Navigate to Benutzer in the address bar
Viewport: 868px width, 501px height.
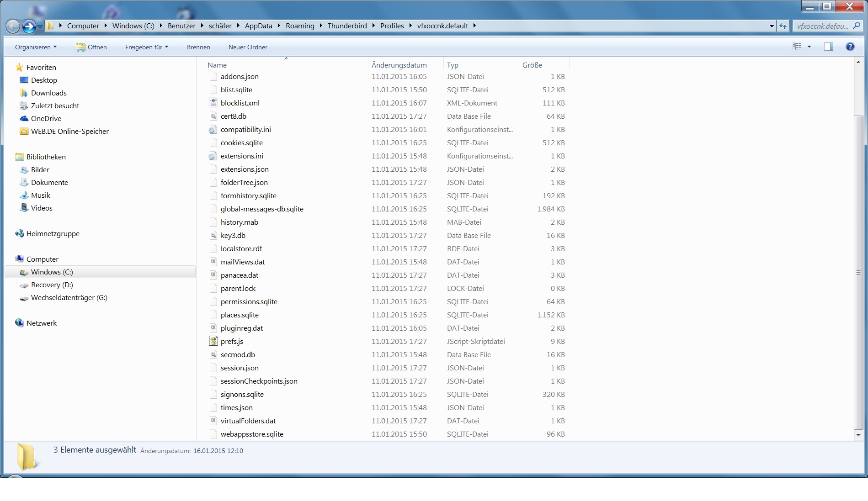(x=181, y=26)
